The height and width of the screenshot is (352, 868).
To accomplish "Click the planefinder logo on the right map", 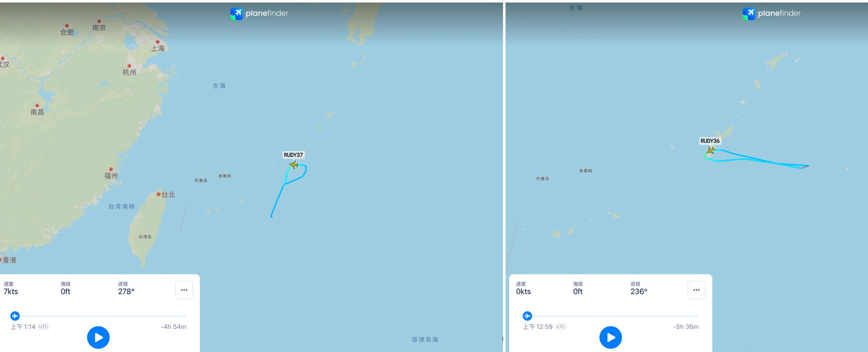I will pyautogui.click(x=771, y=14).
